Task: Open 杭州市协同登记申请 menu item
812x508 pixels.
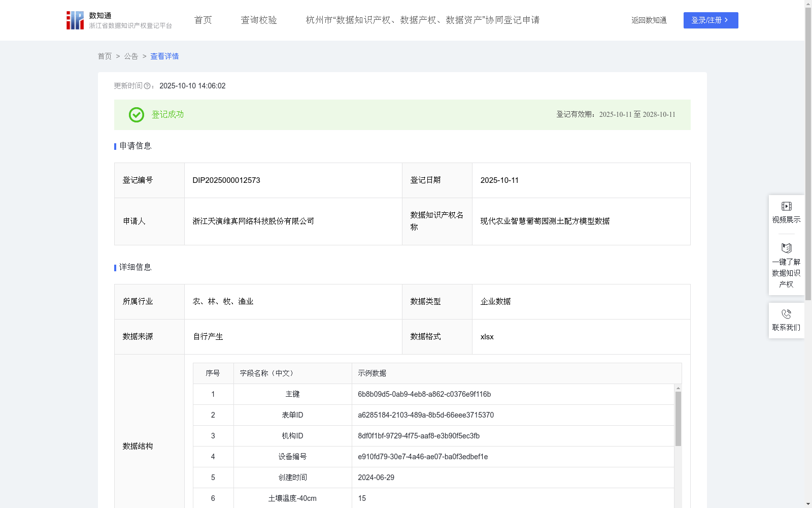Action: coord(423,20)
